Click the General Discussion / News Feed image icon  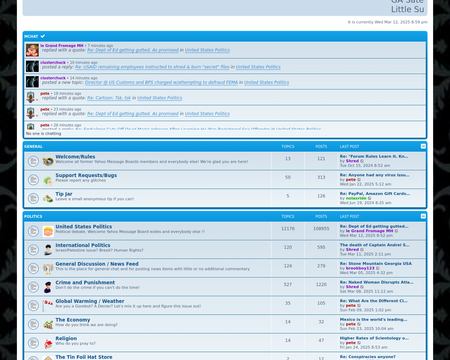point(48,268)
